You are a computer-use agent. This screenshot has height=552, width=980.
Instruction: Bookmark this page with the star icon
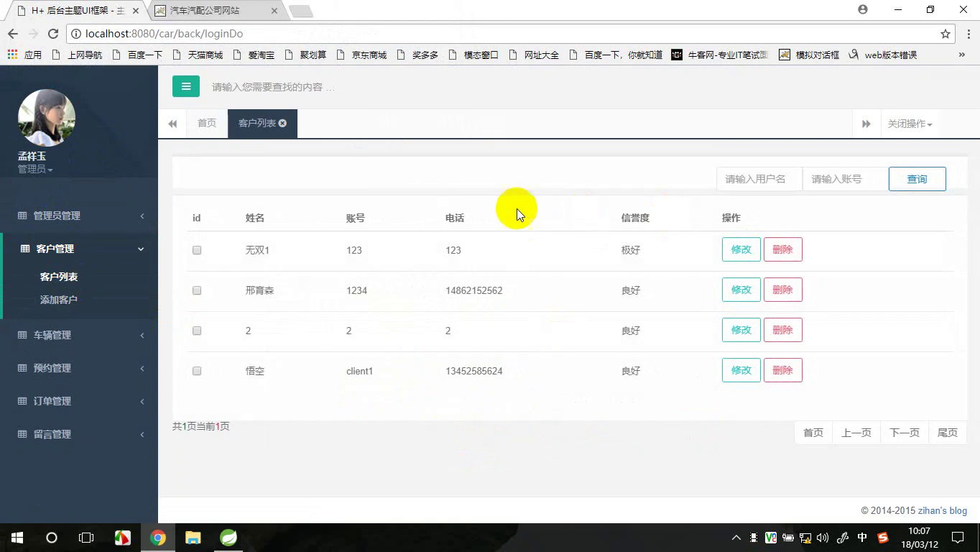946,34
